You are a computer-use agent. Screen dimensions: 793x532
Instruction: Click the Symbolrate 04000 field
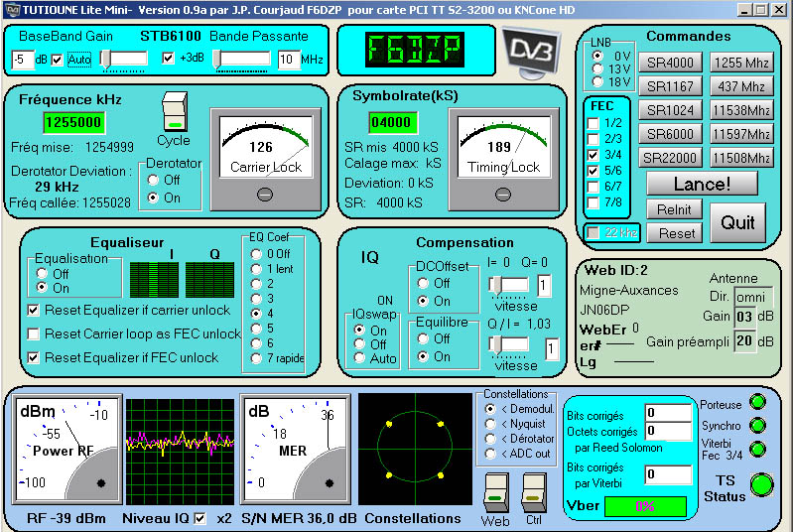pos(391,122)
